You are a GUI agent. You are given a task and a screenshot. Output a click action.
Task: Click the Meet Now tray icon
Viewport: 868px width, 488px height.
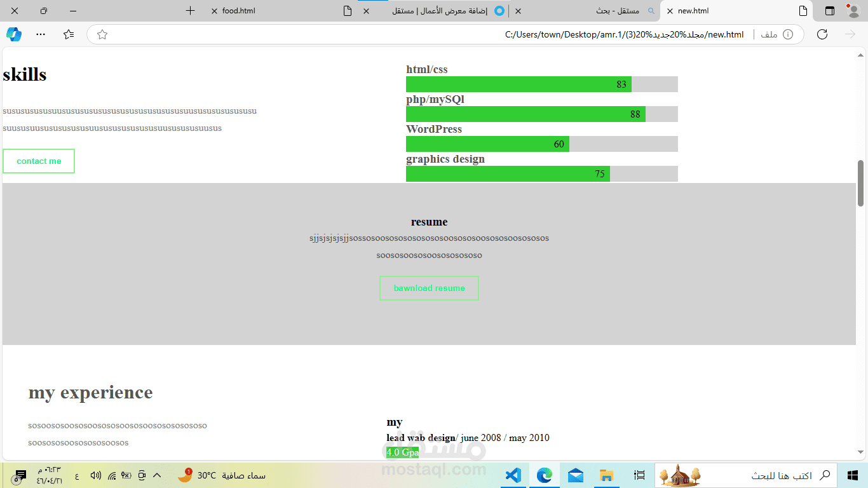click(142, 475)
